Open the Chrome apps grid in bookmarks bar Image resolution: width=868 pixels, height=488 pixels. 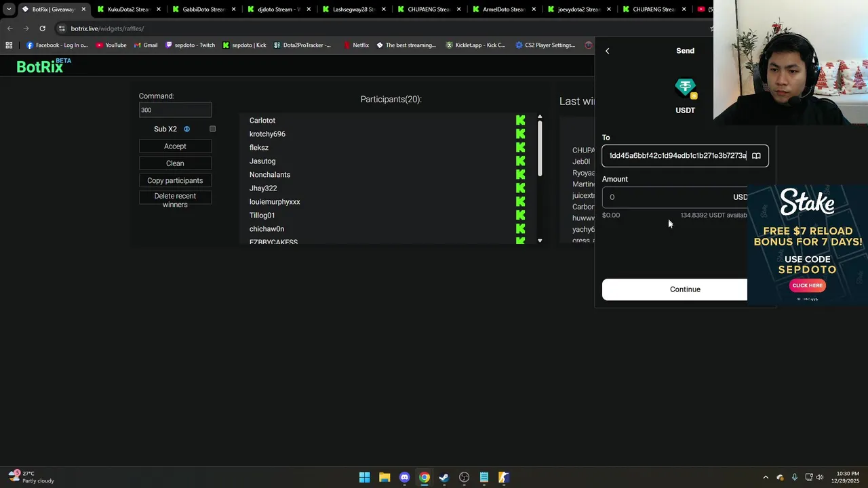[9, 45]
